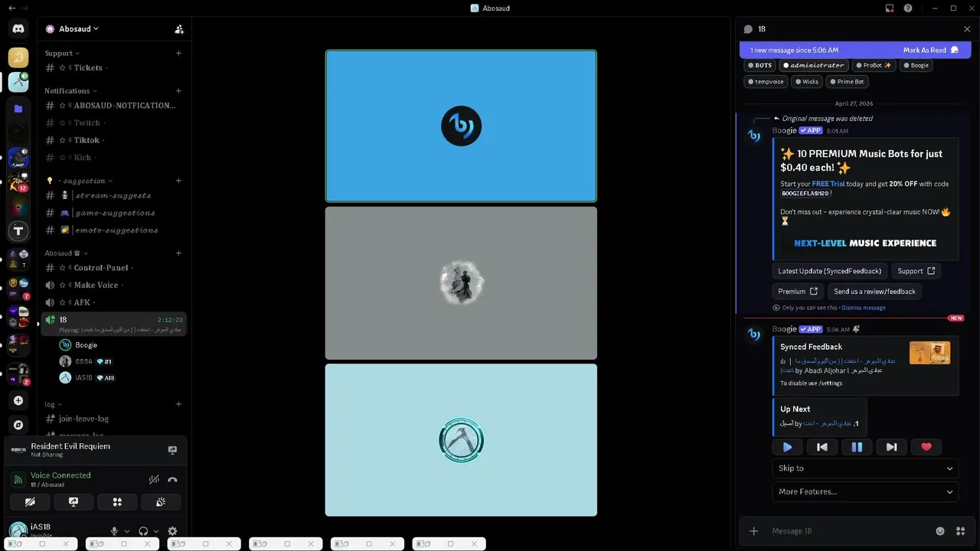Click emoji picker in message box
The height and width of the screenshot is (551, 980).
click(x=940, y=531)
